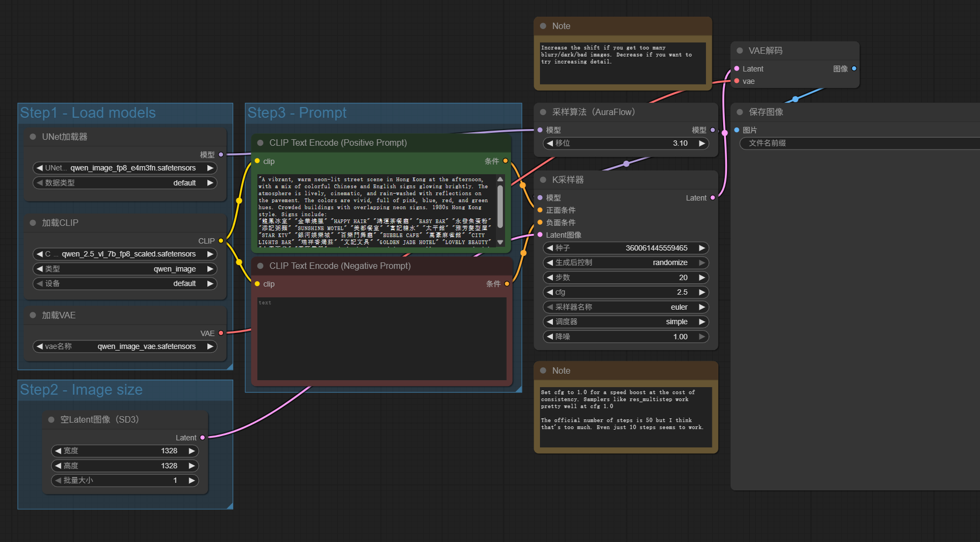Open the 生成后控制 randomize dropdown
Screen dimensions: 980x542
pos(626,262)
